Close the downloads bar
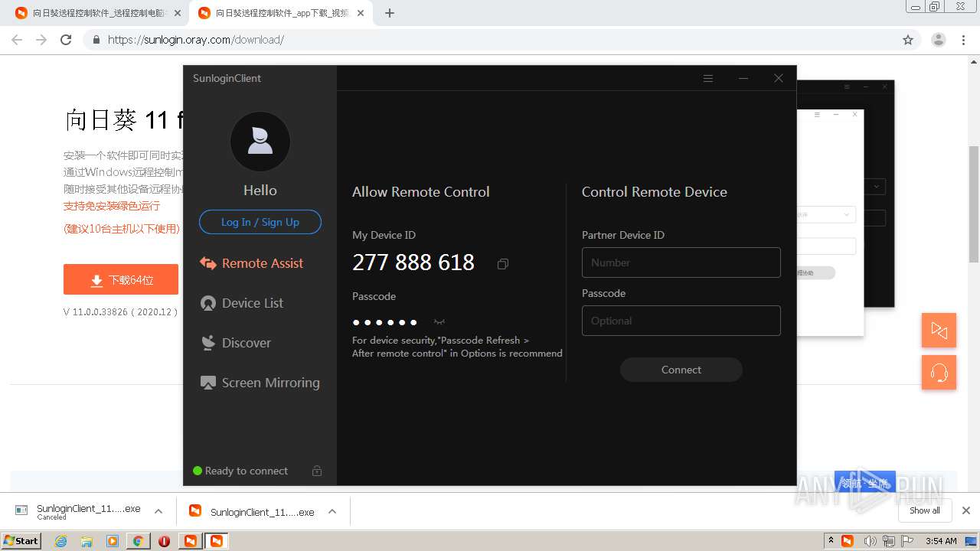 [965, 510]
